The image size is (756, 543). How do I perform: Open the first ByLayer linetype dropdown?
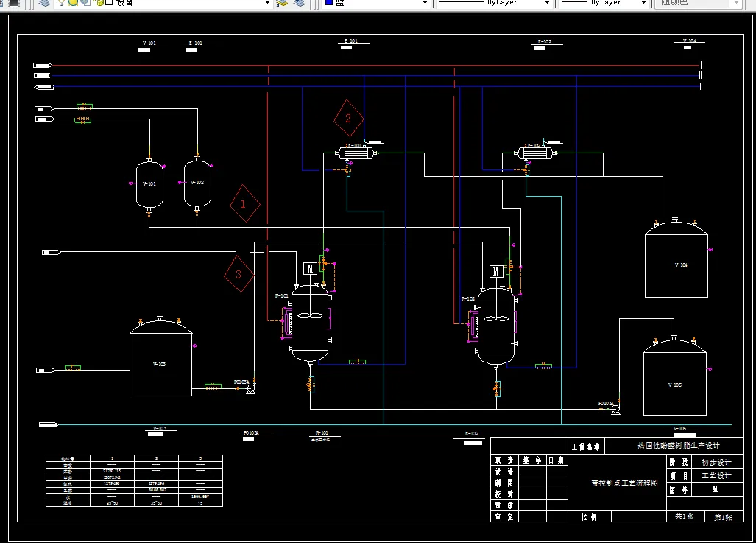[x=547, y=2]
